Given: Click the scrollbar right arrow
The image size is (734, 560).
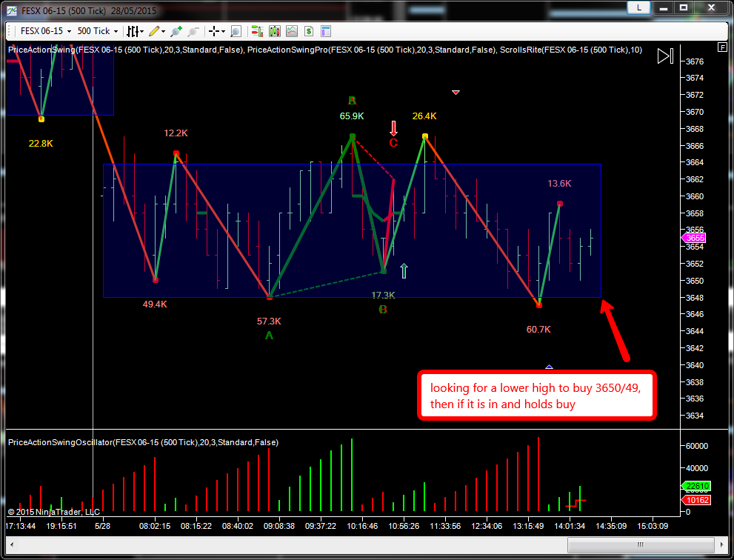Looking at the screenshot, I should pos(722,544).
